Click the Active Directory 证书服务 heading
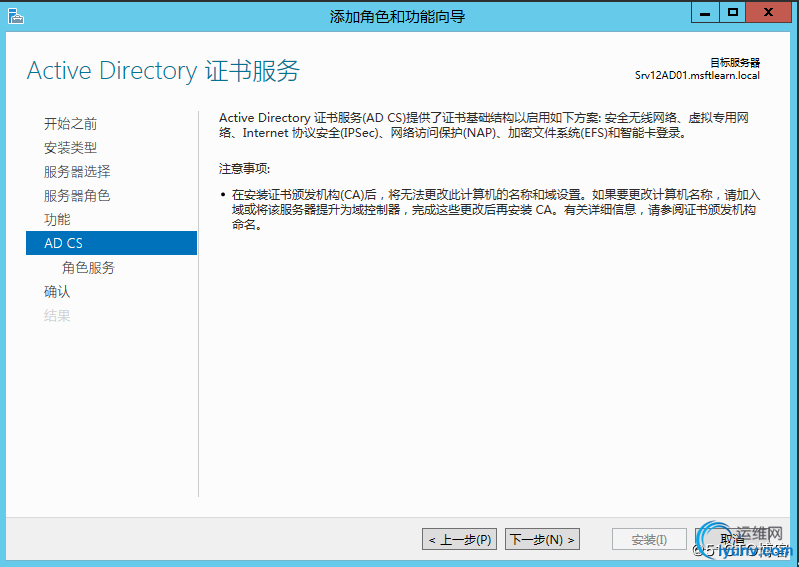The width and height of the screenshot is (799, 567). (x=163, y=71)
